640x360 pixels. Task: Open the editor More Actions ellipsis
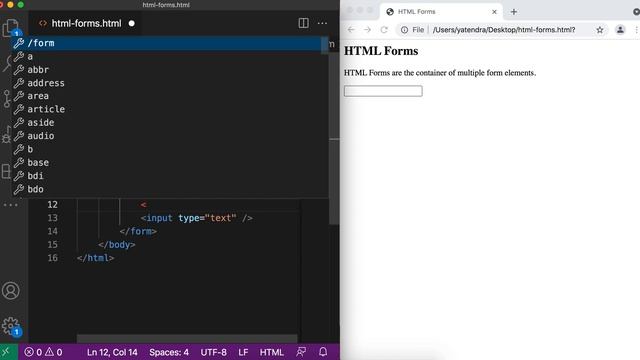click(x=322, y=23)
